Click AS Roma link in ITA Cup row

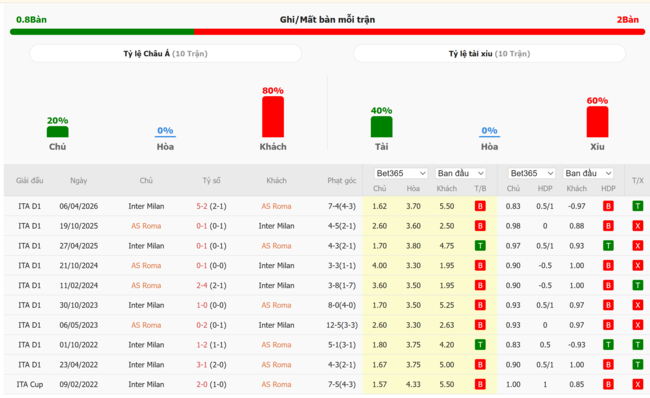(276, 384)
